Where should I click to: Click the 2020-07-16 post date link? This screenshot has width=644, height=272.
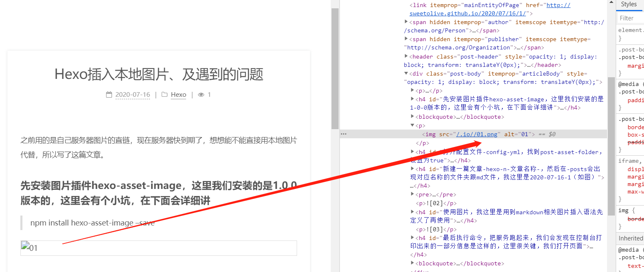tap(133, 95)
